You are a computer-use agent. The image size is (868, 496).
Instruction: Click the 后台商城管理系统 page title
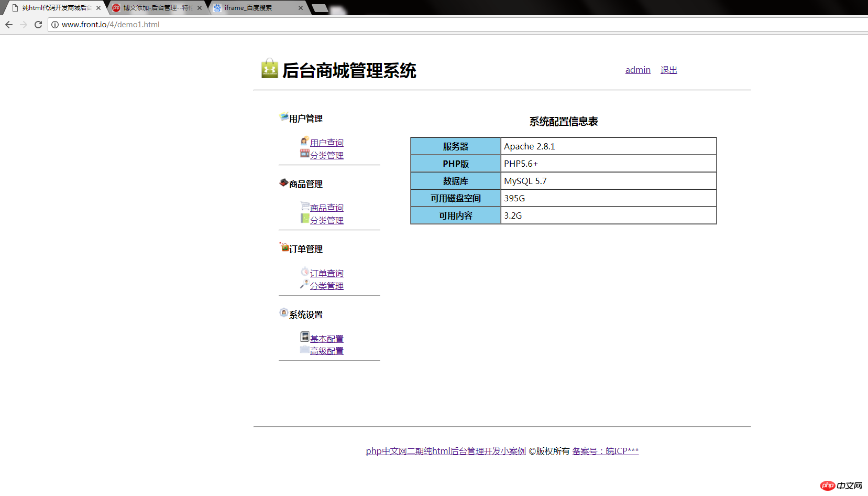(x=349, y=70)
